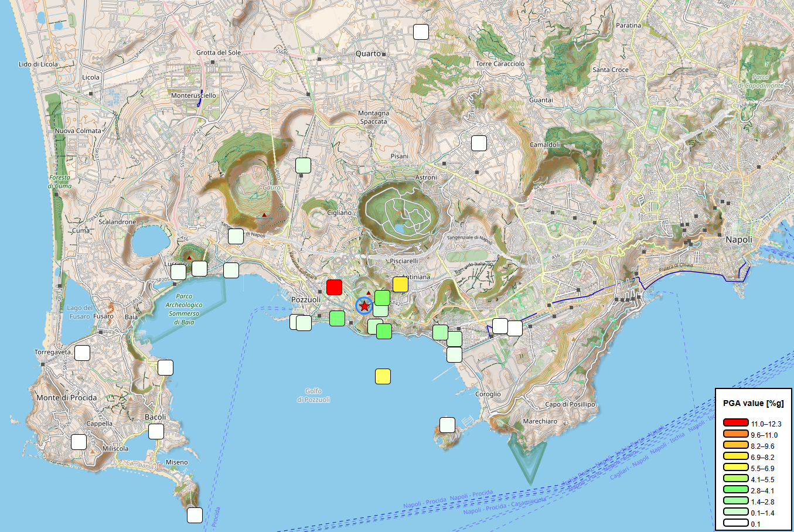Select the Santa Croce label
Image resolution: width=794 pixels, height=532 pixels.
tap(611, 70)
